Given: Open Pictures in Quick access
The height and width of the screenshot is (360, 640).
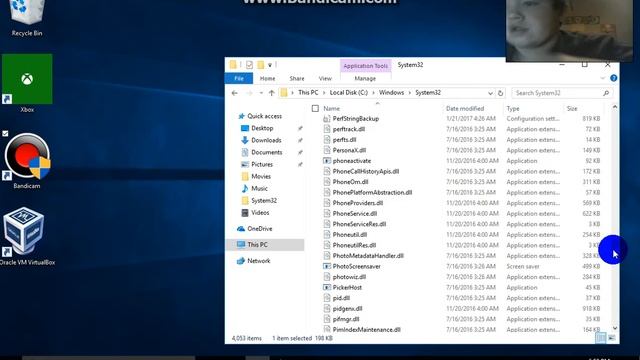Looking at the screenshot, I should [257, 164].
